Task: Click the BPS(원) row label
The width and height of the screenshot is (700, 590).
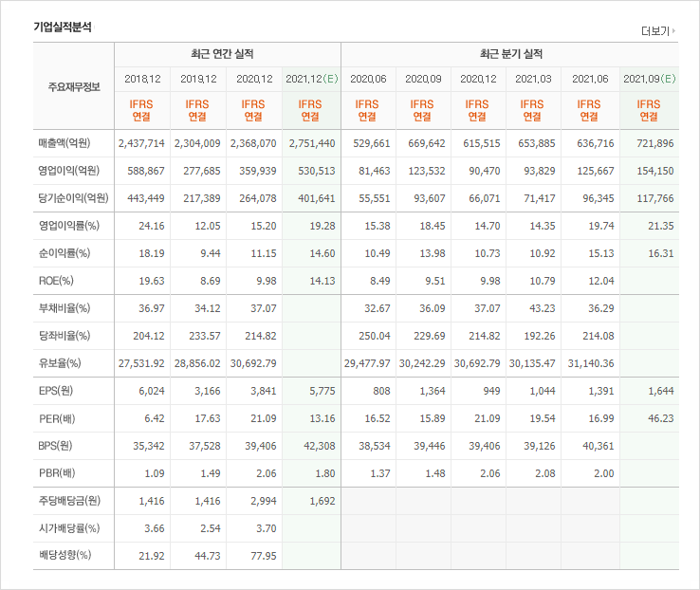Action: (55, 446)
